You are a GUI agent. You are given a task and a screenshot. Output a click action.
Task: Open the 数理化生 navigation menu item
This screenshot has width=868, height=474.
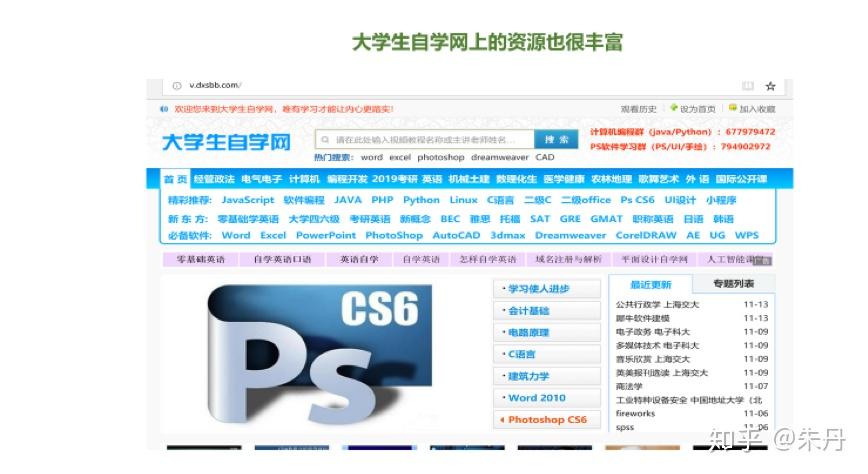pos(516,179)
